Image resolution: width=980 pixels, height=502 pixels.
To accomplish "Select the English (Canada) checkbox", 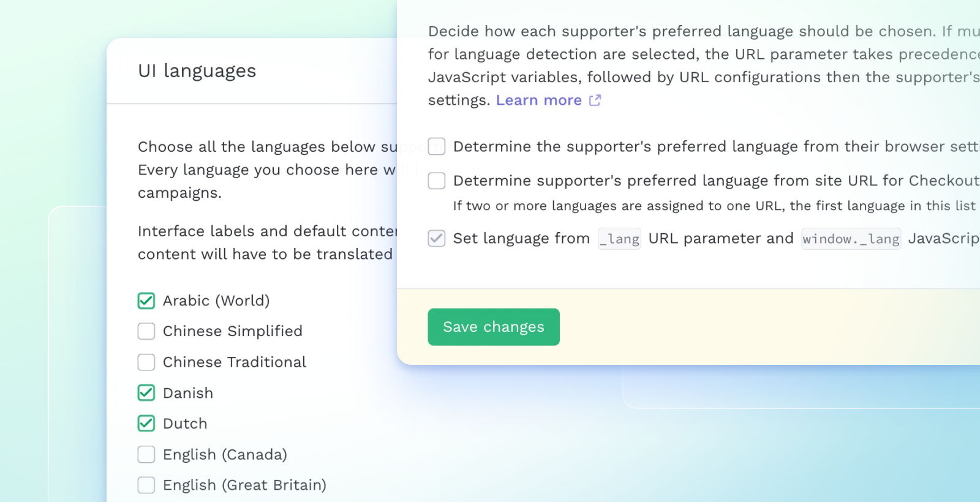I will click(x=146, y=454).
